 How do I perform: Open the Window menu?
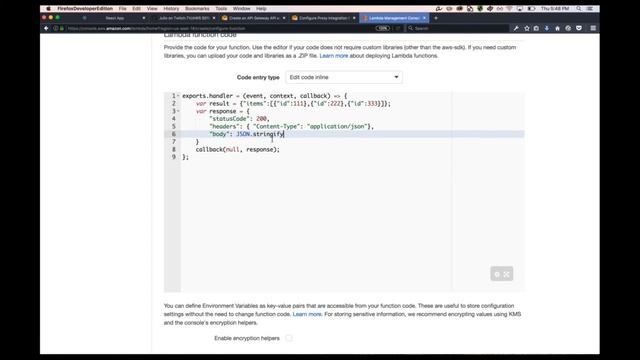(242, 8)
